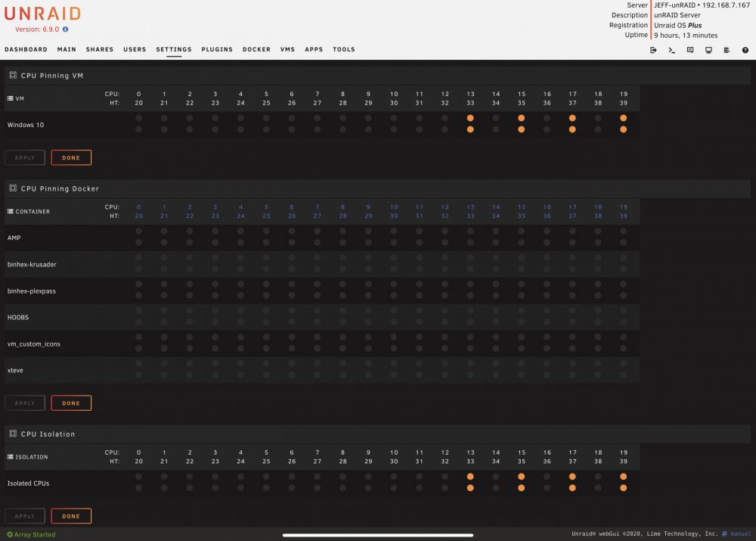Open the manual link in footer
The height and width of the screenshot is (541, 756).
[x=741, y=533]
